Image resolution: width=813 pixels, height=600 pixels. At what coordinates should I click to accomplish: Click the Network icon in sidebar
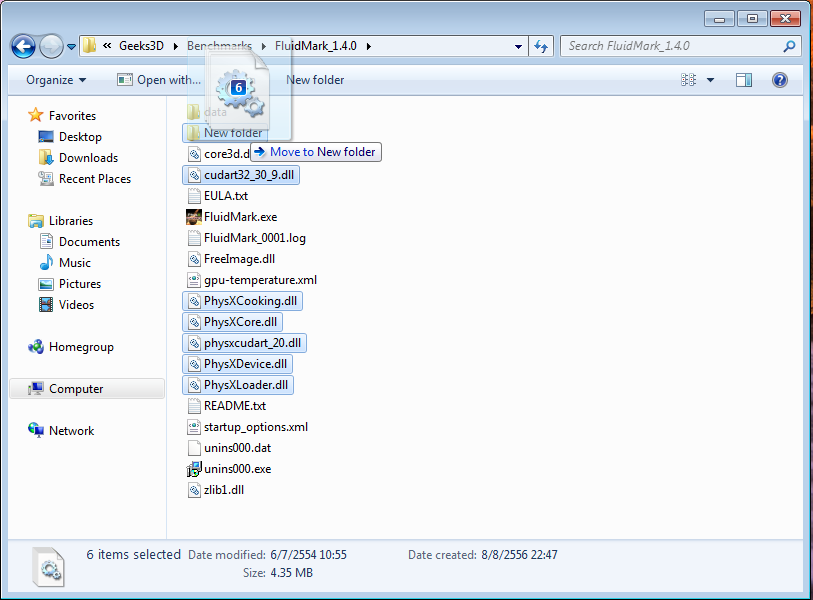pos(36,430)
